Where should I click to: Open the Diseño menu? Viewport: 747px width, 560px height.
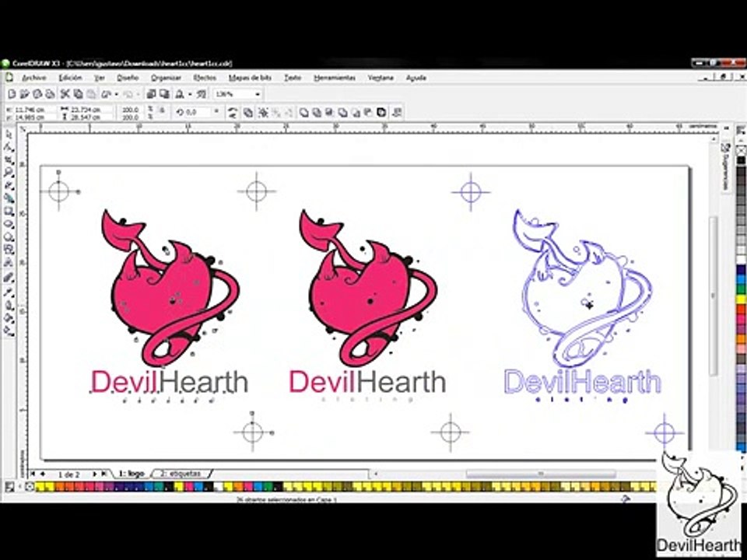(128, 78)
